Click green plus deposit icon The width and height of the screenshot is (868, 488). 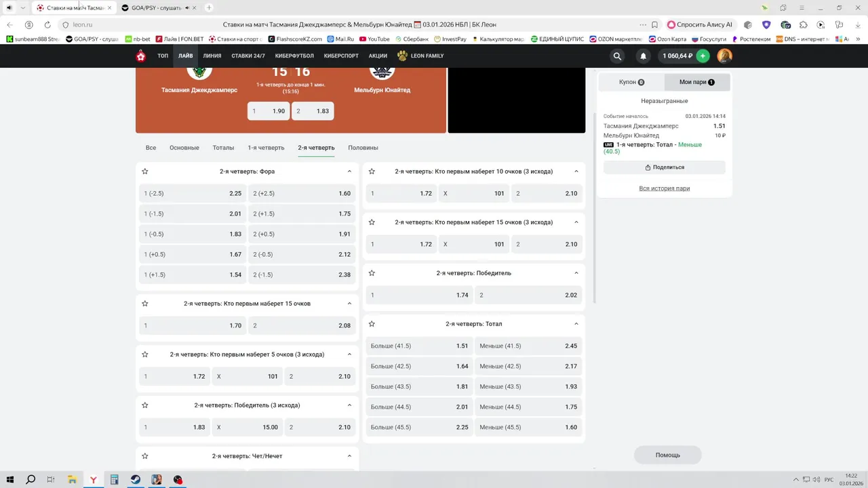click(x=703, y=56)
